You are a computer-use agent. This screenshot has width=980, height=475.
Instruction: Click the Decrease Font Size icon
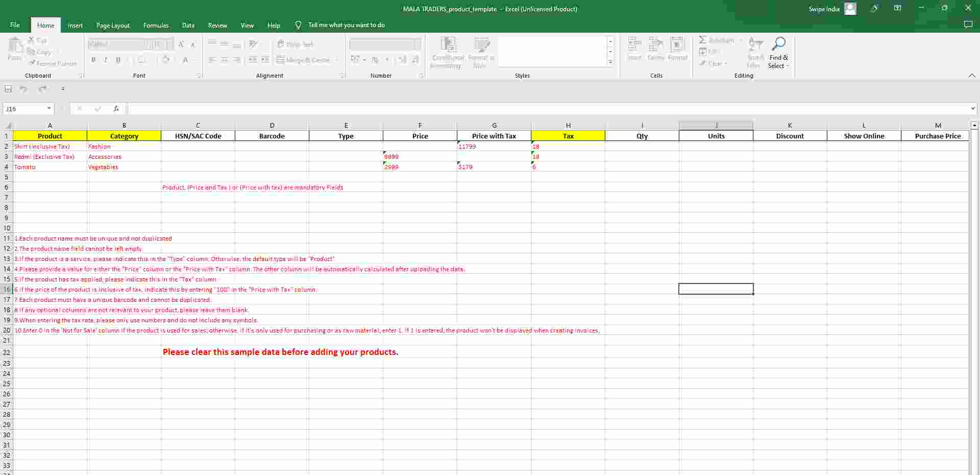pos(193,44)
